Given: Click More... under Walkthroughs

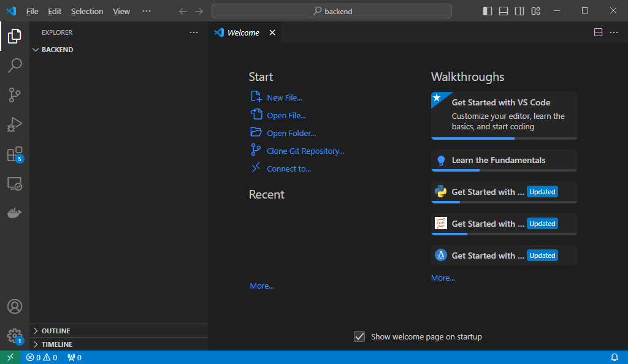Looking at the screenshot, I should [x=443, y=278].
